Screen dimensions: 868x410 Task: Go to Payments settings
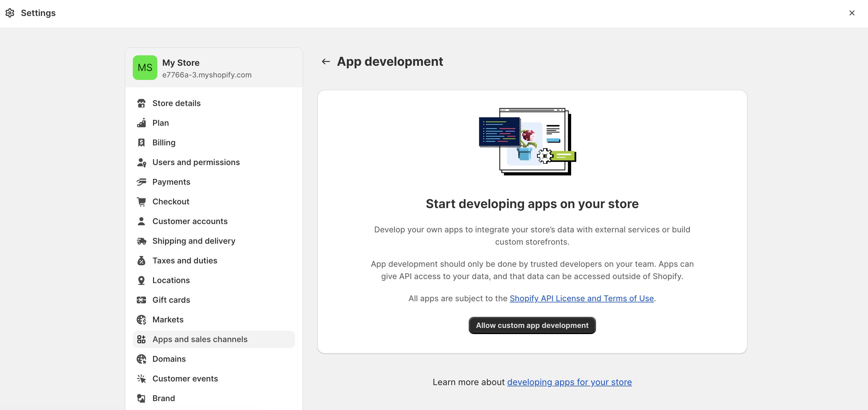point(171,182)
